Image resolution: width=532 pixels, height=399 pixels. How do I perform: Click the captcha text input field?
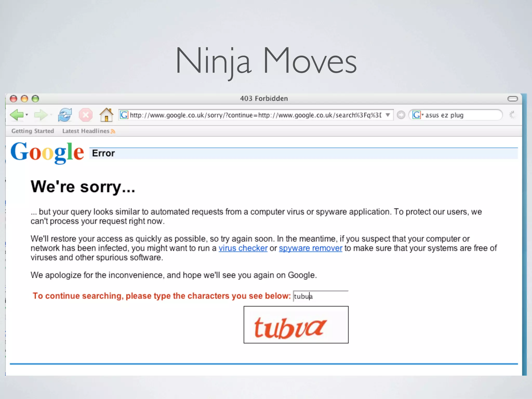click(x=321, y=296)
